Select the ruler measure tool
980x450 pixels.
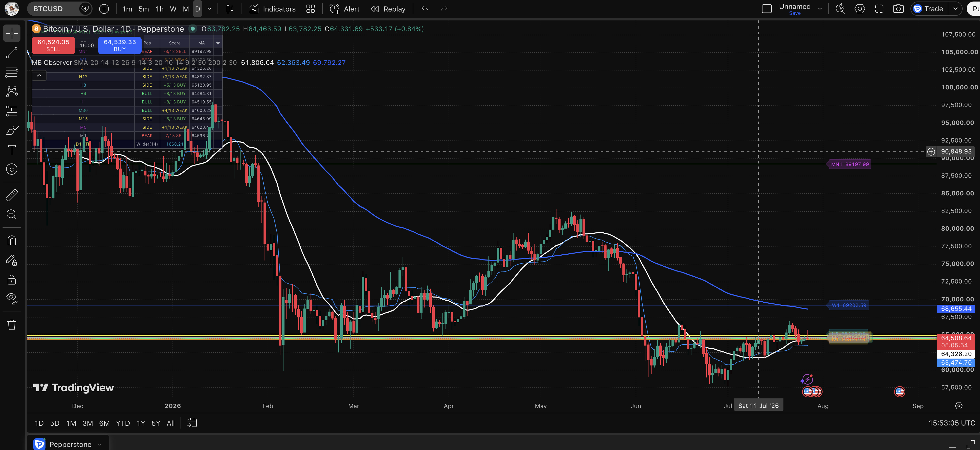[x=12, y=195]
